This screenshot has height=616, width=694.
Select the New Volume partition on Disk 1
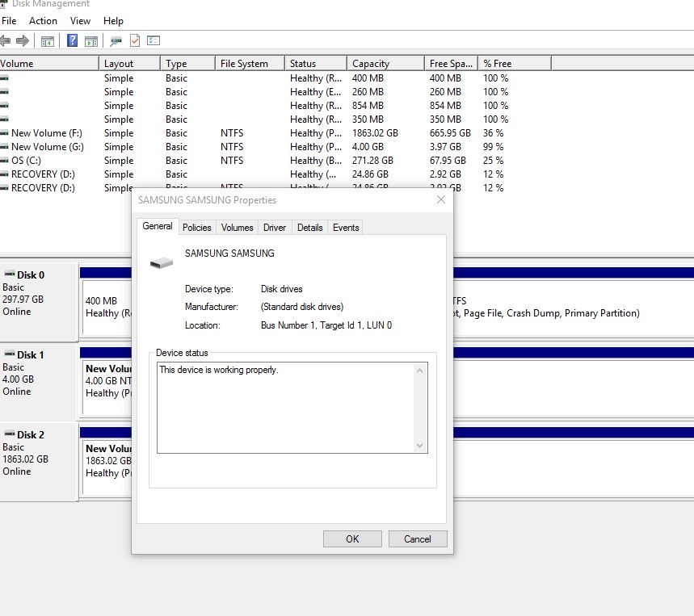click(107, 388)
